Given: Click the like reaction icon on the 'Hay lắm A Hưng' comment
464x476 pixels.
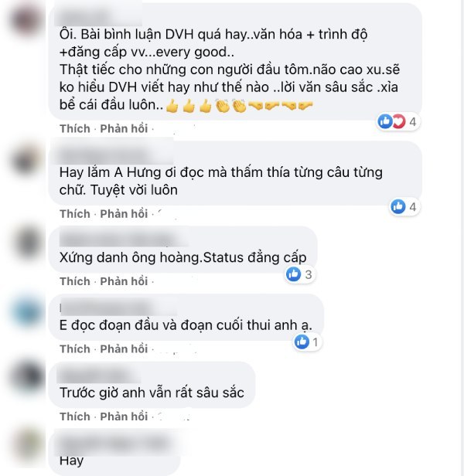Looking at the screenshot, I should tap(398, 207).
